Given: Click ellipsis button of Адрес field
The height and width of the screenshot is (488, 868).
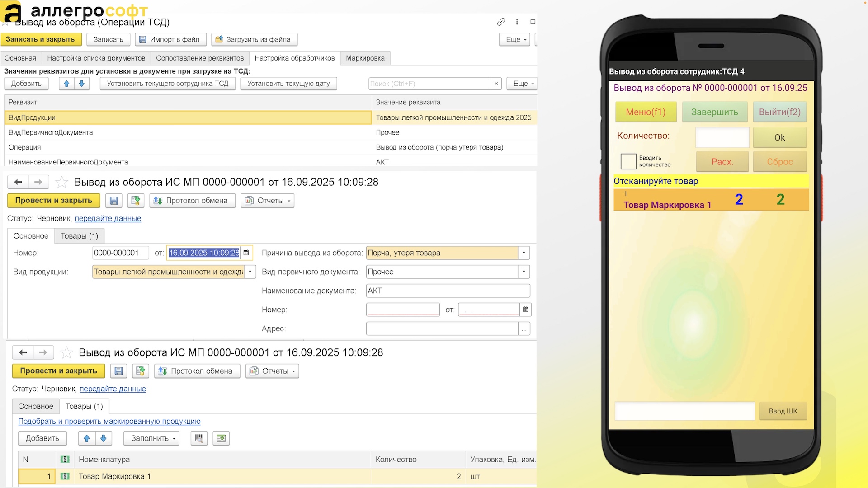Looking at the screenshot, I should coord(524,329).
